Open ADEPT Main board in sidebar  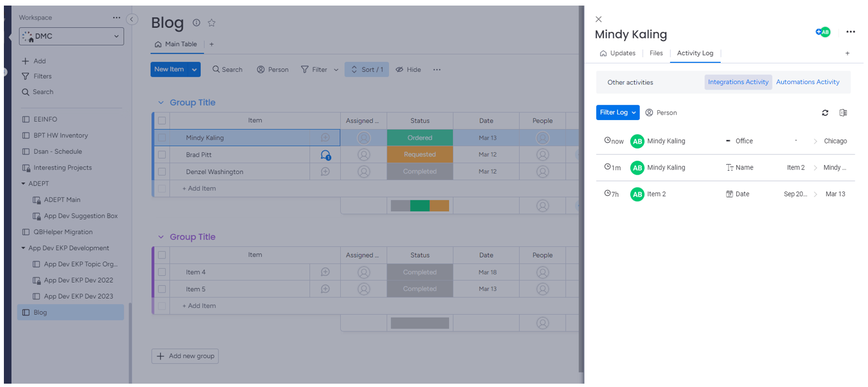[62, 200]
